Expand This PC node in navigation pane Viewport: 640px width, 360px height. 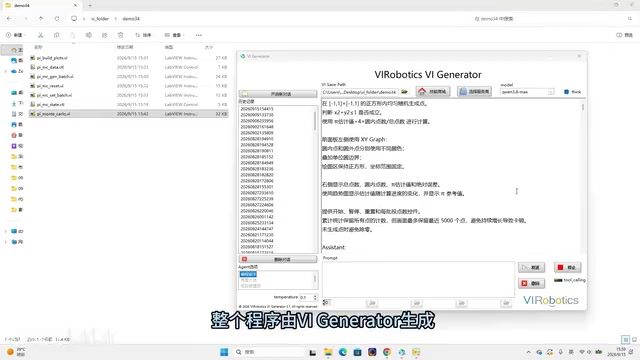click(x=5, y=231)
